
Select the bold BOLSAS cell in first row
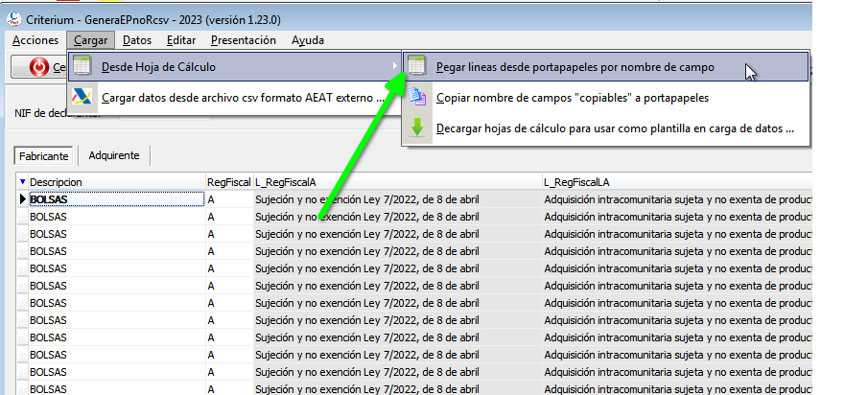coord(116,199)
